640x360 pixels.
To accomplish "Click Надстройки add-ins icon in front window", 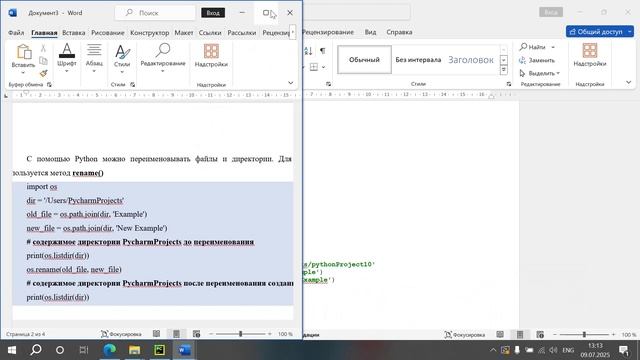I will click(211, 55).
